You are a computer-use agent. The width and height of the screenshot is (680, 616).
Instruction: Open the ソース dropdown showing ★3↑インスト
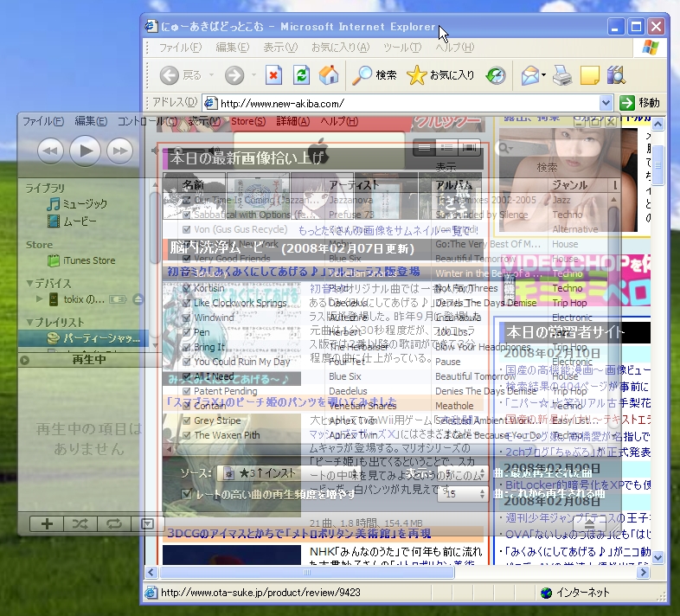tap(288, 473)
